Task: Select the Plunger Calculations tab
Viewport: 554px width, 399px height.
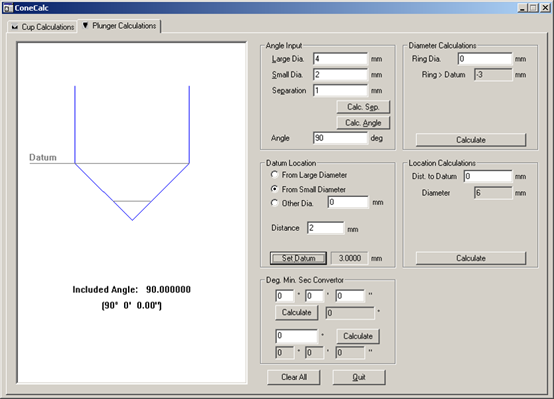Action: tap(119, 26)
